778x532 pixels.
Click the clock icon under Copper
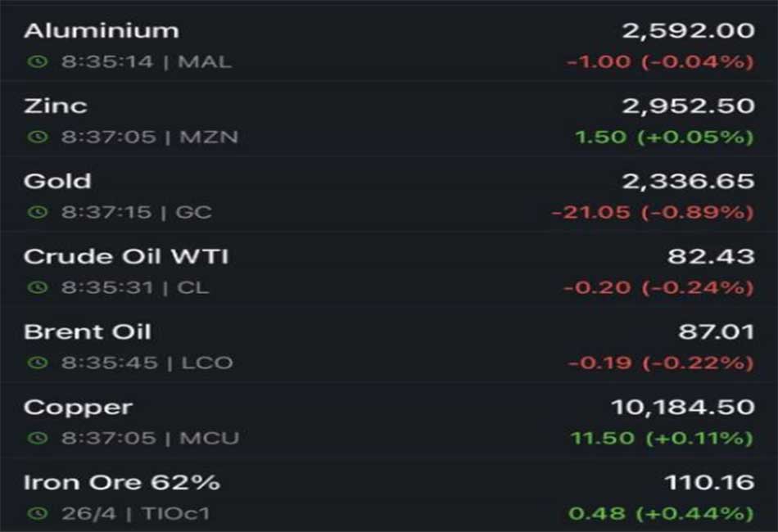37,439
